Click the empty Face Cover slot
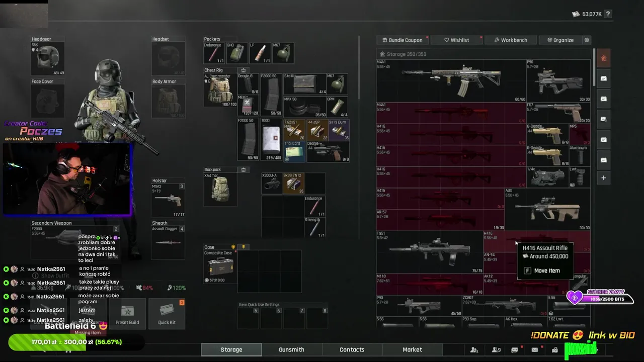This screenshot has height=362, width=644. pos(48,101)
